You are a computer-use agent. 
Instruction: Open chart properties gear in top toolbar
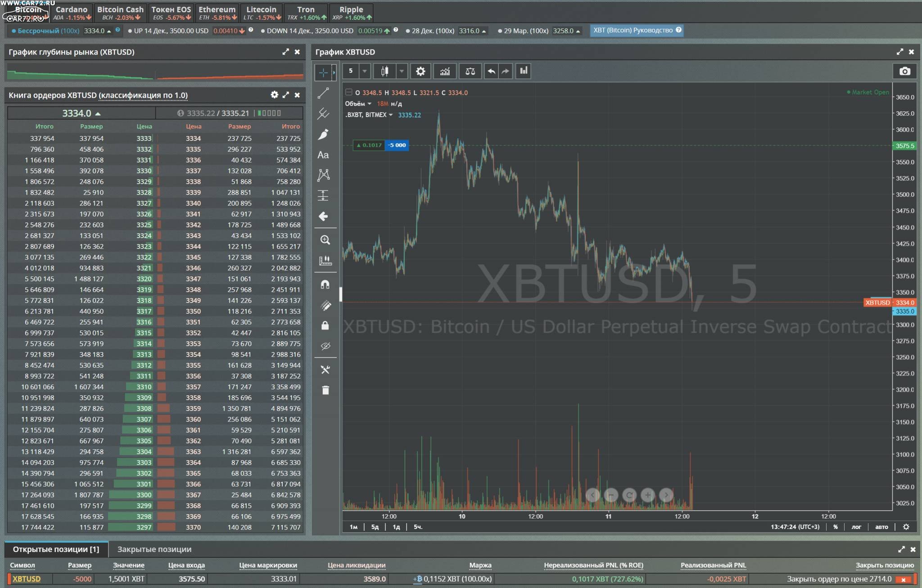click(x=420, y=71)
